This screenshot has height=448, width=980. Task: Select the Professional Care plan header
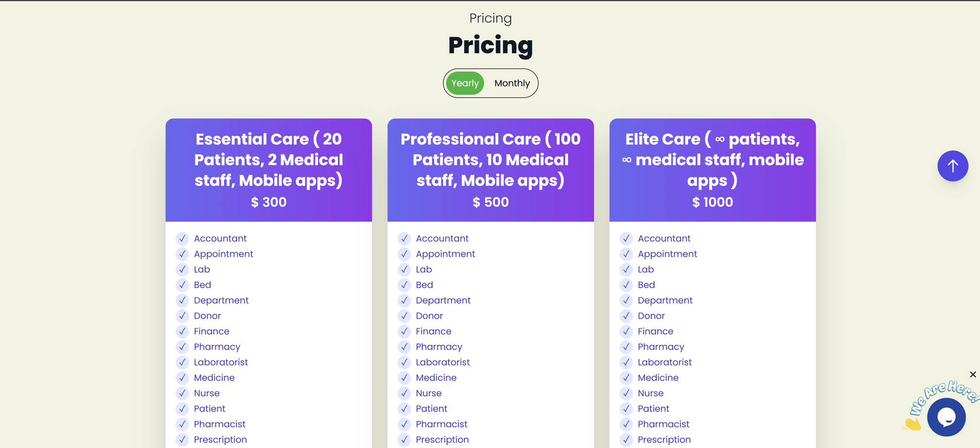click(490, 160)
